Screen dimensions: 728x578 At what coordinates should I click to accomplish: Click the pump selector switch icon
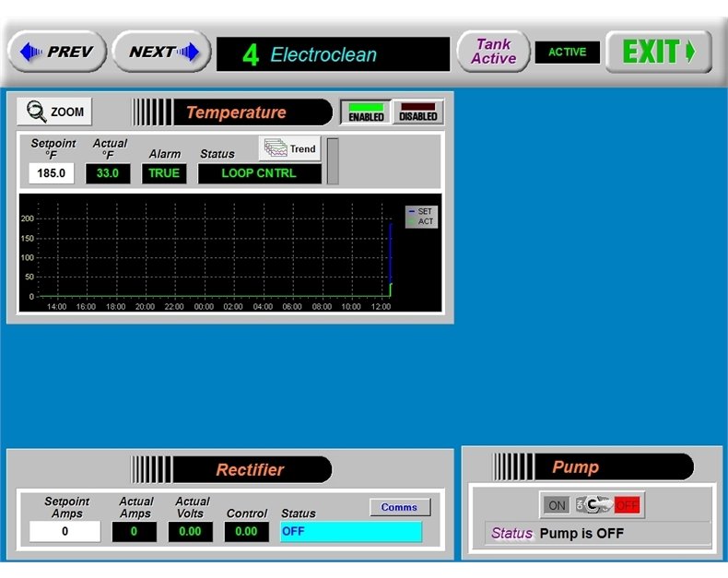coord(593,505)
